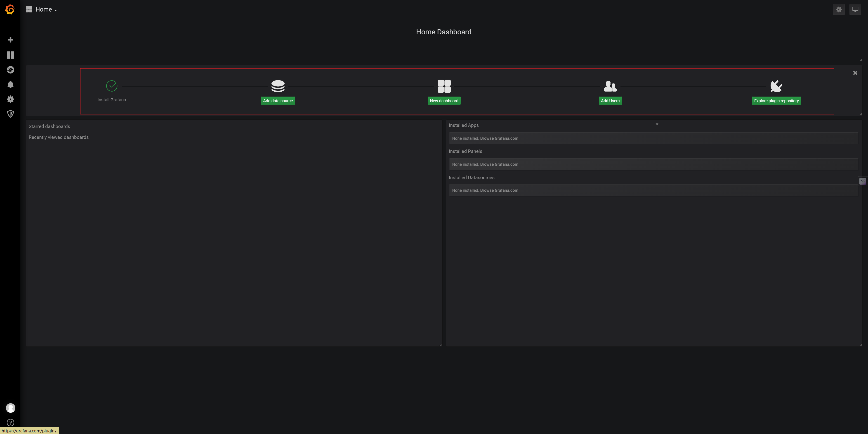Screen dimensions: 868x434
Task: Cycle view mode with monitor icon
Action: coord(855,9)
